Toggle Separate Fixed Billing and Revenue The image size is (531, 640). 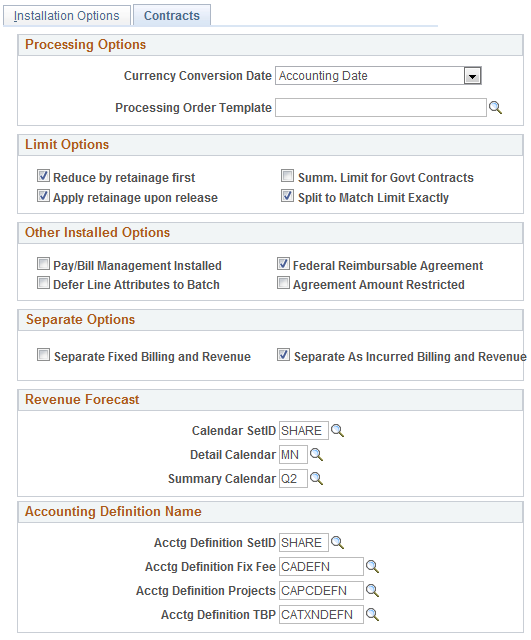point(43,355)
